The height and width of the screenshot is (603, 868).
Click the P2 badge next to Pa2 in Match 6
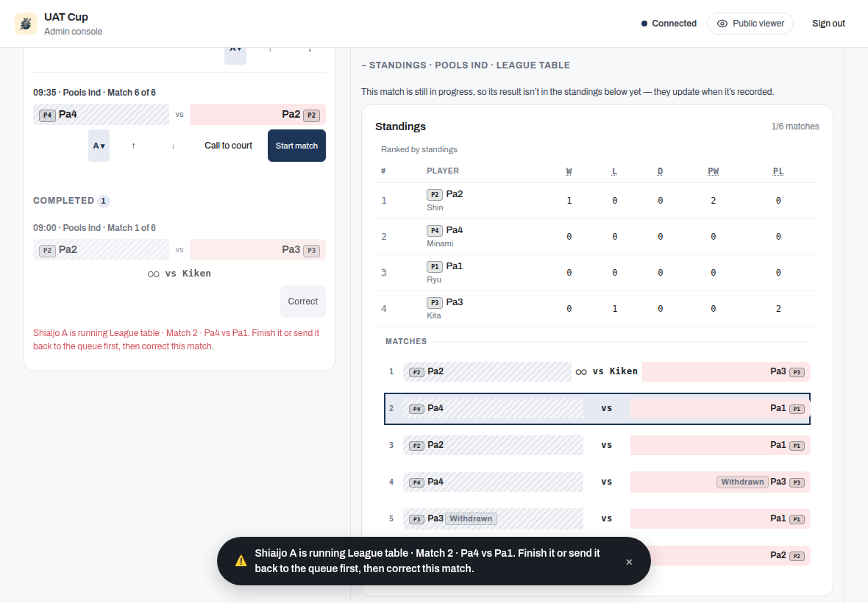point(311,115)
